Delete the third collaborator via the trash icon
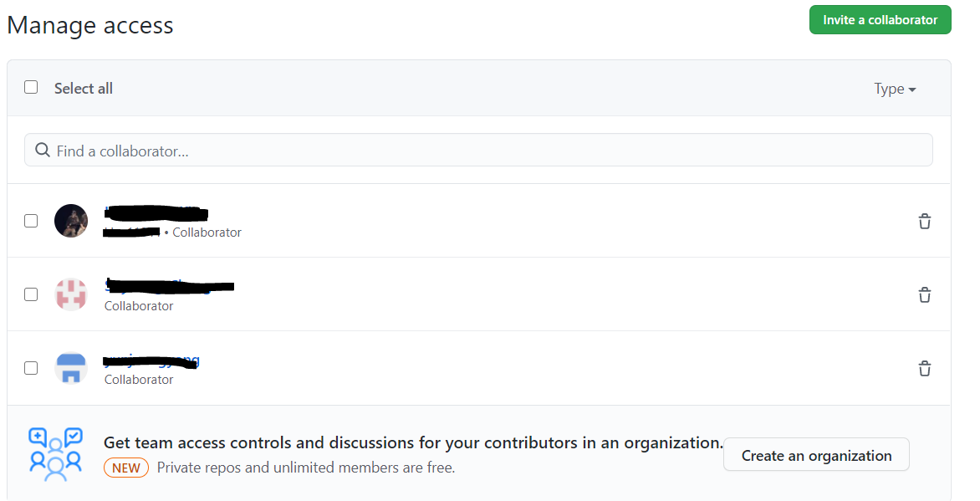Screen dimensions: 980x501 (924, 368)
